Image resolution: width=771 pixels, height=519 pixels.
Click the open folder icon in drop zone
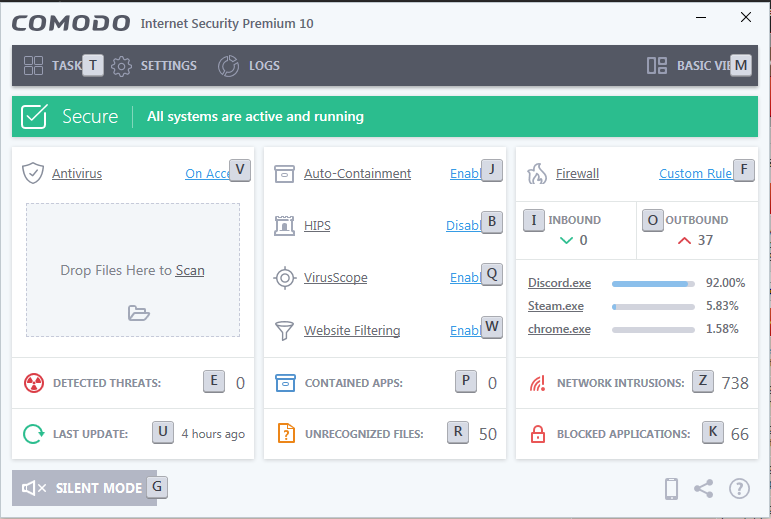(139, 313)
